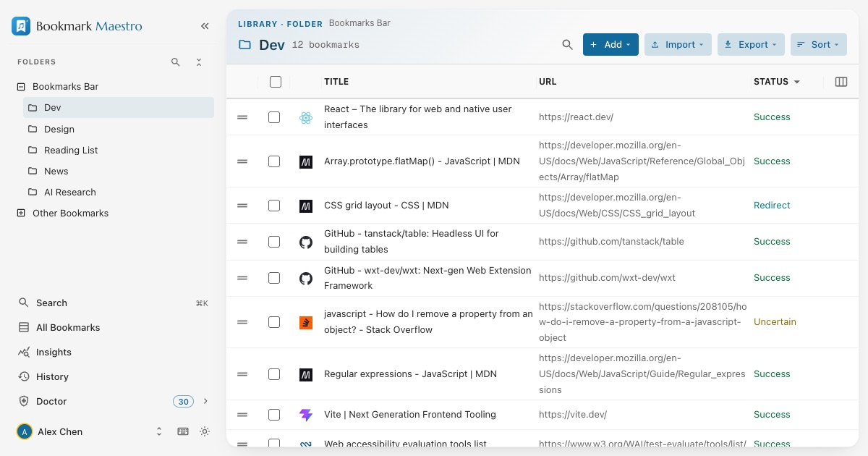Grab drag handle for wxt-dev/wxt row

(x=242, y=278)
